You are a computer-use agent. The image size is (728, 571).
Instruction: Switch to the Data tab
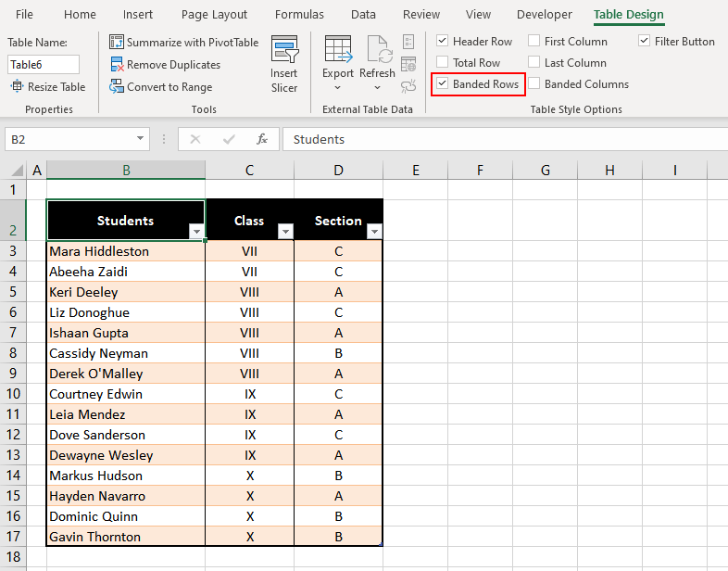tap(363, 15)
